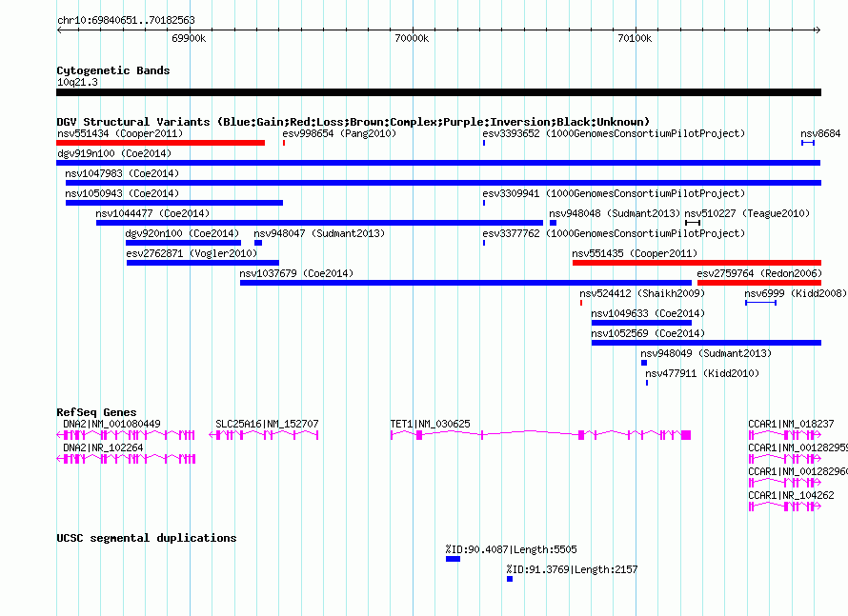This screenshot has width=848, height=616.
Task: Click the 70100k ruler tick label
Action: (x=635, y=38)
